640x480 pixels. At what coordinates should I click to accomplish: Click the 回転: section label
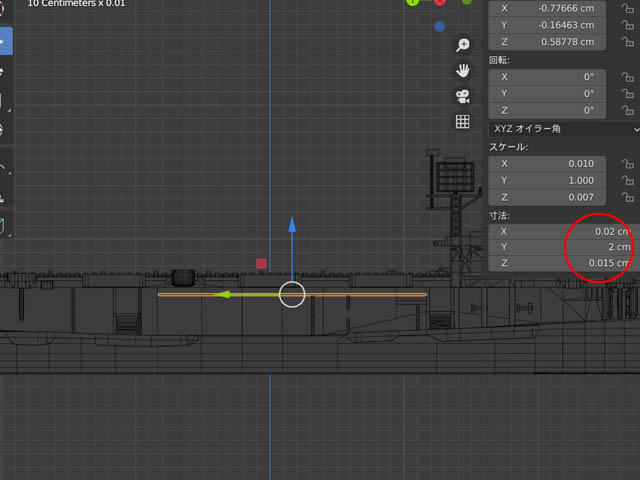coord(499,60)
